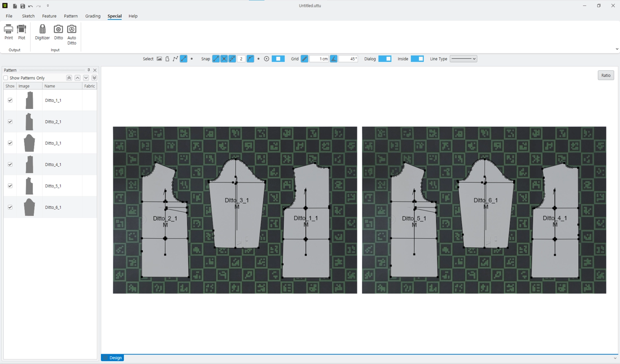Uncheck visibility for Ditto_1_1 pattern
Screen dimensions: 620x364
coord(10,100)
